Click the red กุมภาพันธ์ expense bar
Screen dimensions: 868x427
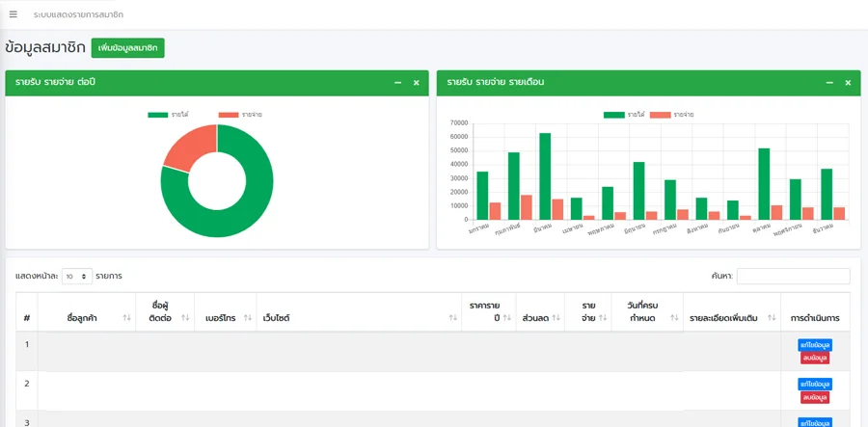click(527, 207)
